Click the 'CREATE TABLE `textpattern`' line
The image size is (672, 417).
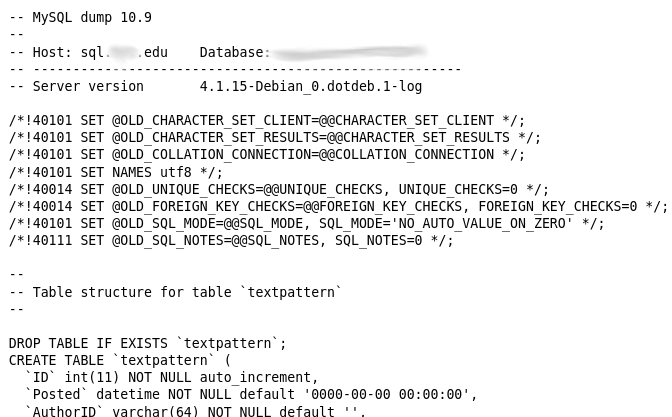point(120,361)
